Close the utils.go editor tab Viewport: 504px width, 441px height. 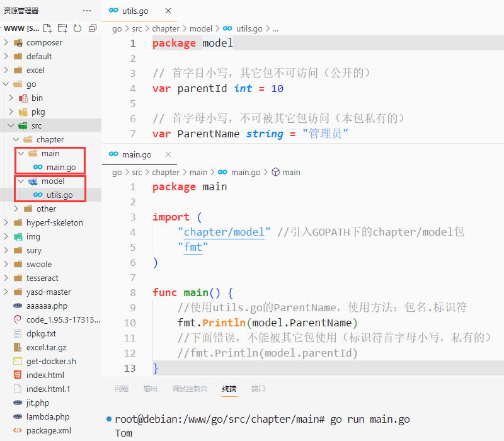pos(168,11)
